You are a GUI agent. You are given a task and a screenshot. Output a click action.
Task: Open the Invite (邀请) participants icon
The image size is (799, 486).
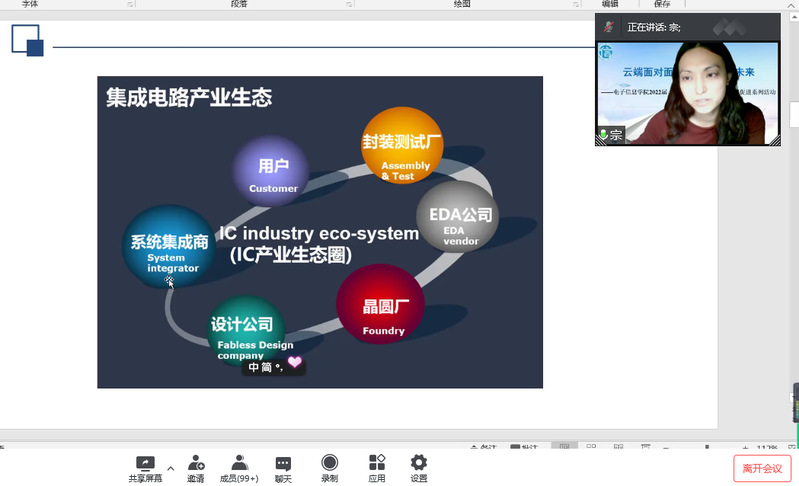click(195, 463)
